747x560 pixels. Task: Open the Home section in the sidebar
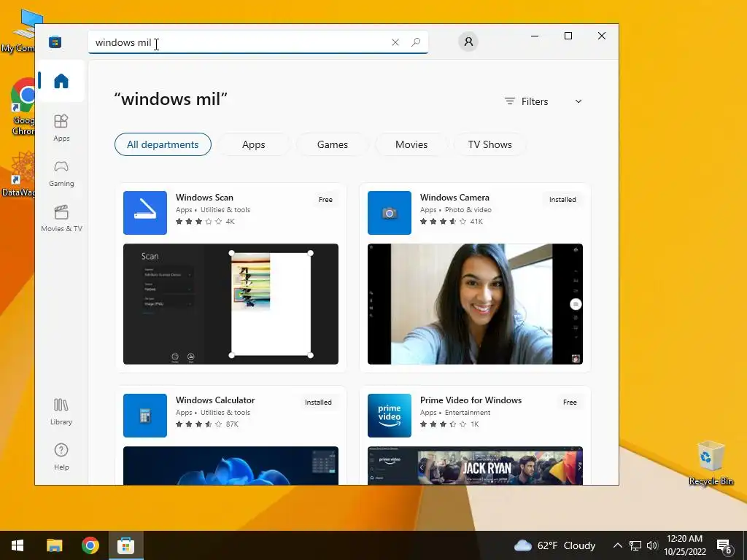coord(61,81)
